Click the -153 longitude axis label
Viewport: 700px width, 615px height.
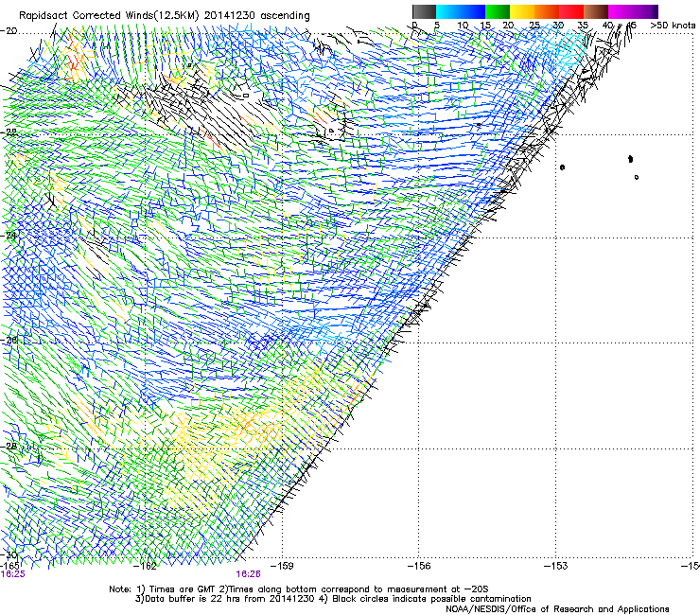(x=556, y=567)
